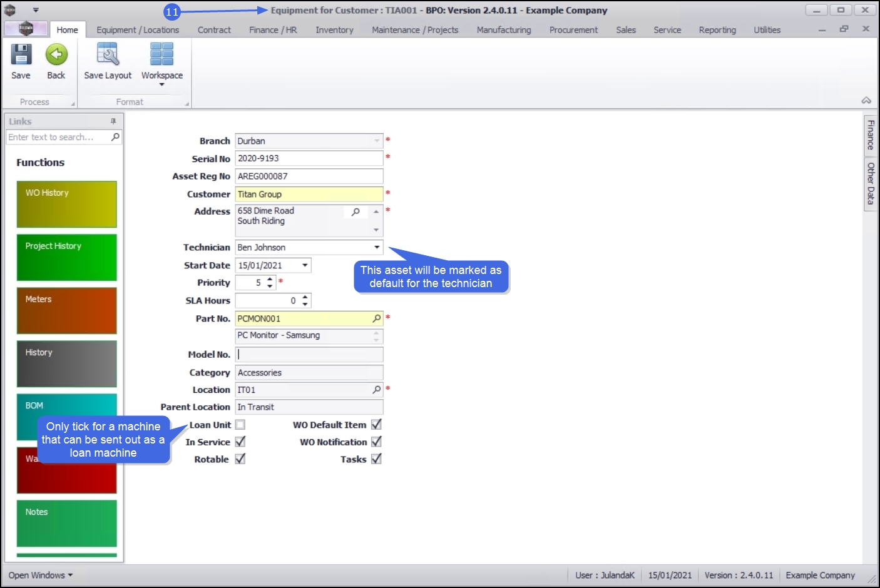Open the Utilities tab
Screen dimensions: 880x588
(x=767, y=29)
